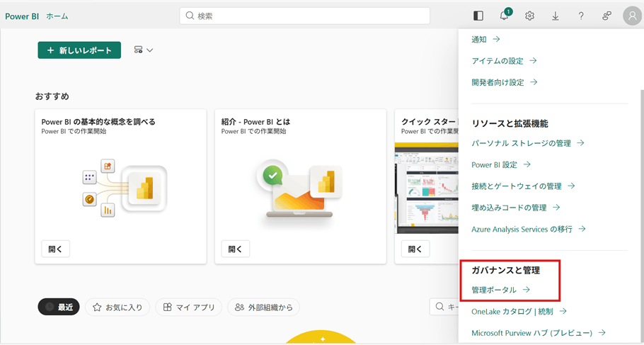
Task: Open the help question mark icon
Action: pos(581,16)
